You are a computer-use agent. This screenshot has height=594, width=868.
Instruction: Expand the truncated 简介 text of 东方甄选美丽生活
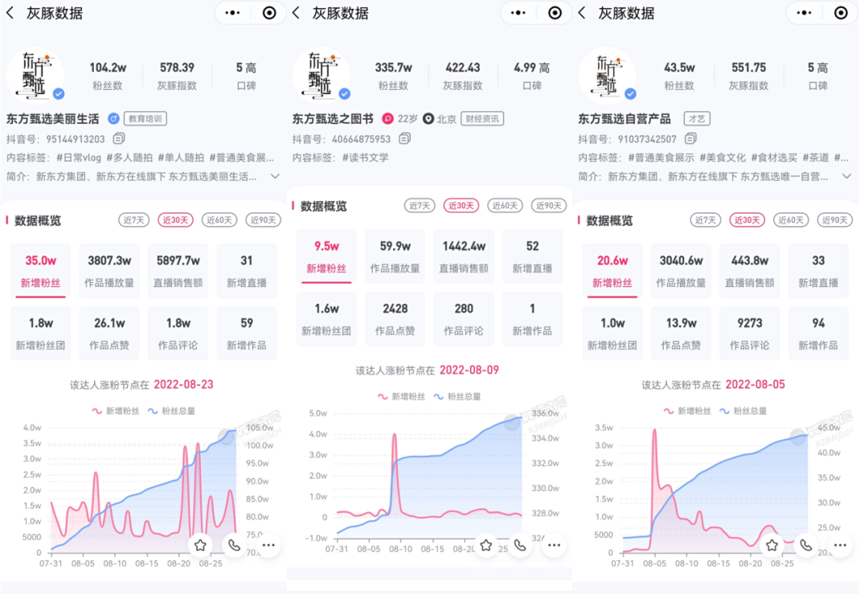coord(273,177)
